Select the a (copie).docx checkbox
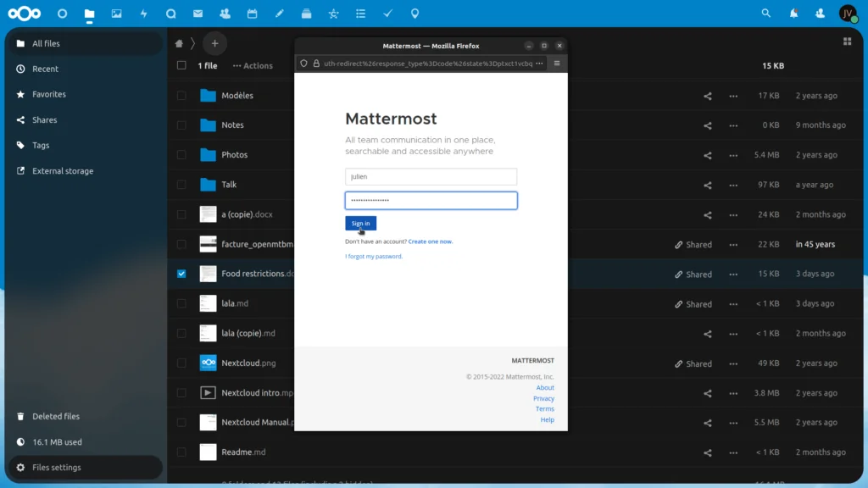 coord(181,214)
